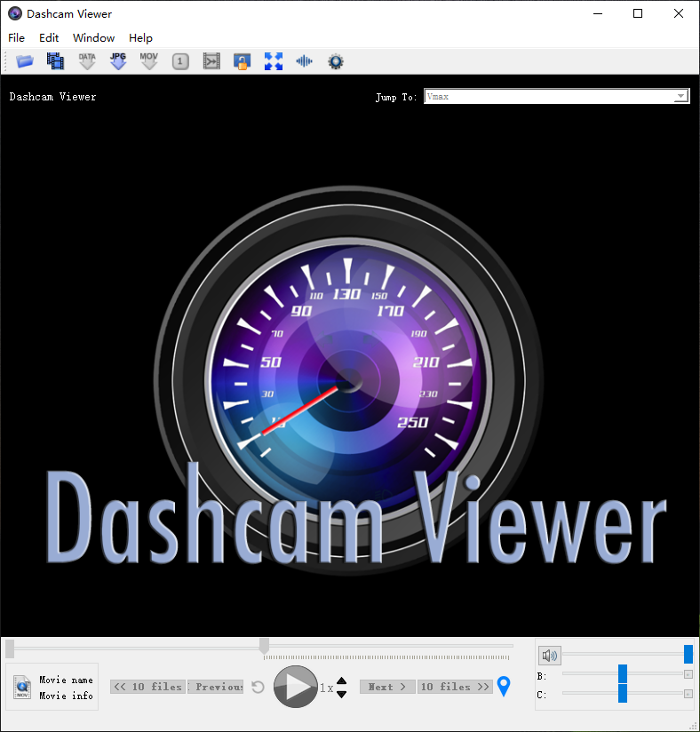Open the Help menu
The image size is (700, 732).
point(140,38)
